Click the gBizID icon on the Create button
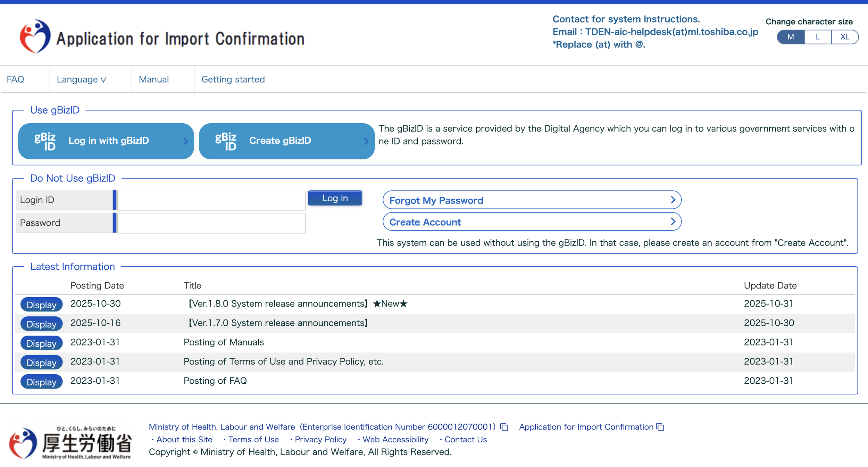Viewport: 868px width, 467px height. (226, 141)
